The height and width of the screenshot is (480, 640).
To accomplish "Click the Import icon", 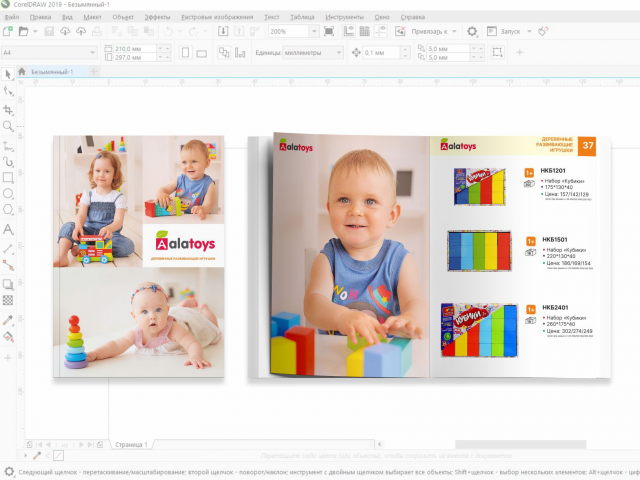I will [223, 31].
